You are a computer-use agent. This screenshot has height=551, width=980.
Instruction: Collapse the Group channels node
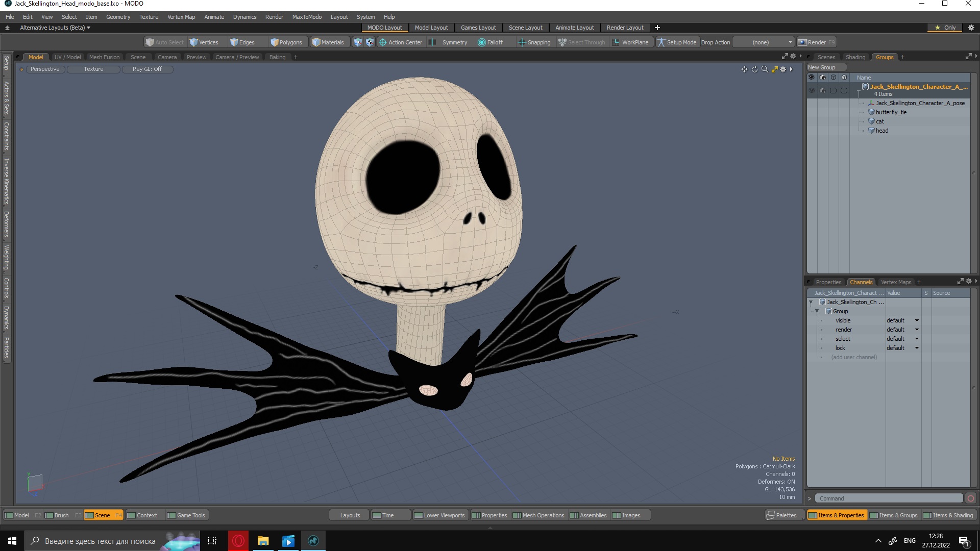tap(817, 311)
